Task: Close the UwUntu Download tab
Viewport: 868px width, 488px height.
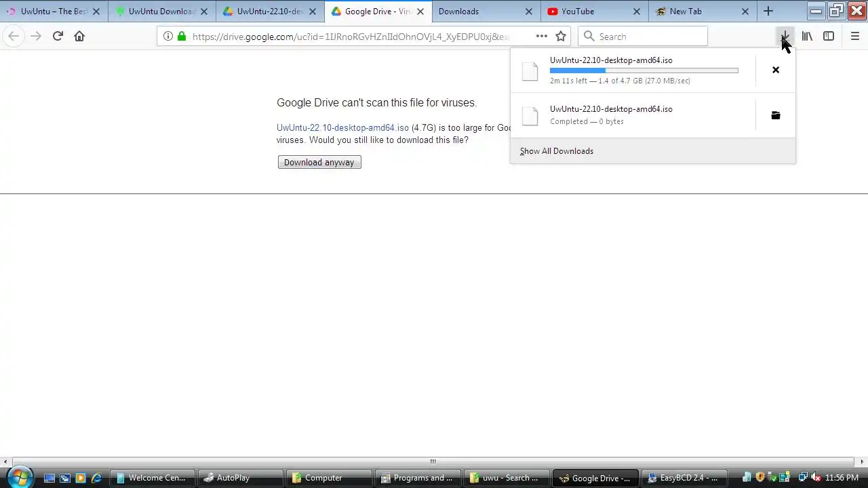Action: point(204,11)
